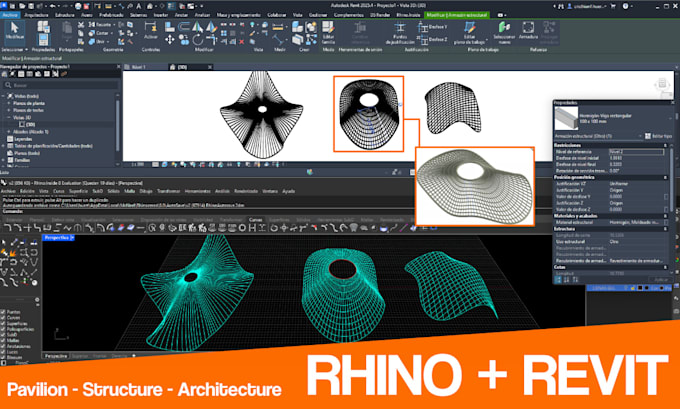The width and height of the screenshot is (680, 409).
Task: Click the Editar tipo button in Properties
Action: click(x=658, y=136)
